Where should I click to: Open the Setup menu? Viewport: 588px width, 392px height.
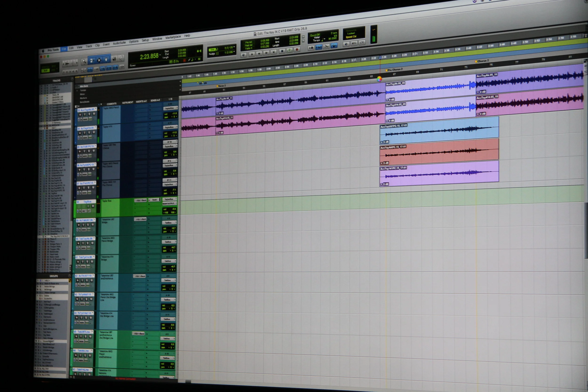145,40
